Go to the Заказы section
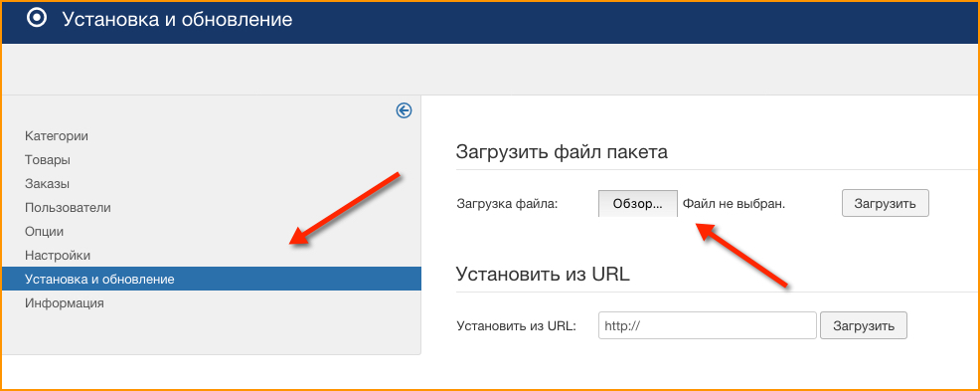The height and width of the screenshot is (391, 980). point(47,184)
